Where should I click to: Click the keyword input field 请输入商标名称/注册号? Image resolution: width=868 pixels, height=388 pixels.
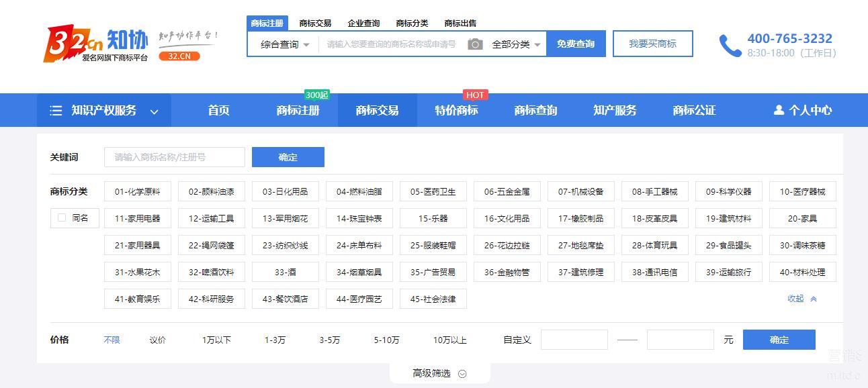[175, 157]
